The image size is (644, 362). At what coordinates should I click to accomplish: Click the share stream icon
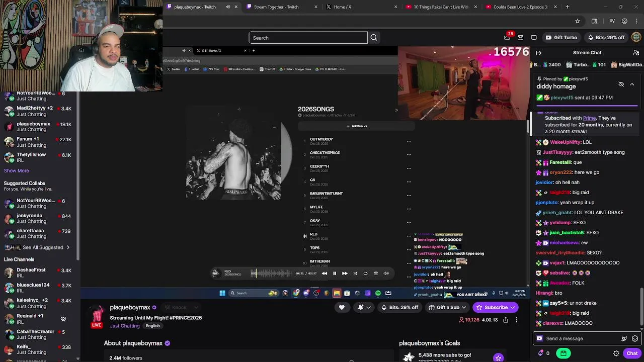506,320
